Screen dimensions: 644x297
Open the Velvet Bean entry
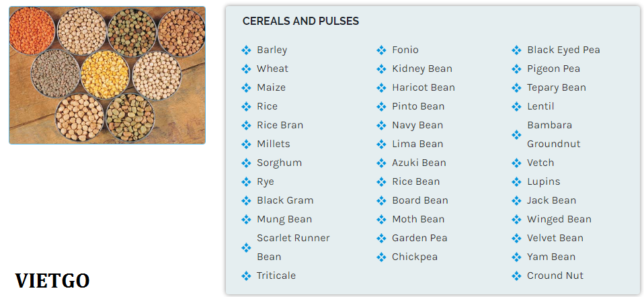[555, 239]
